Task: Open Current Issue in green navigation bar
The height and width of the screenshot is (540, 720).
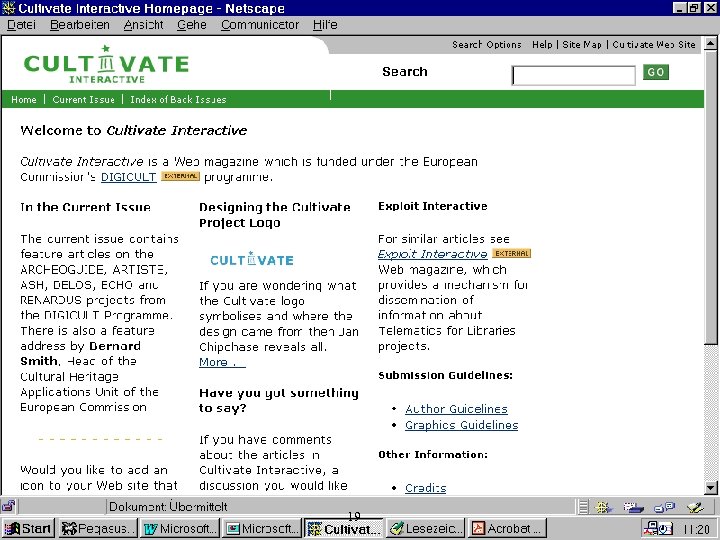Action: pyautogui.click(x=83, y=100)
